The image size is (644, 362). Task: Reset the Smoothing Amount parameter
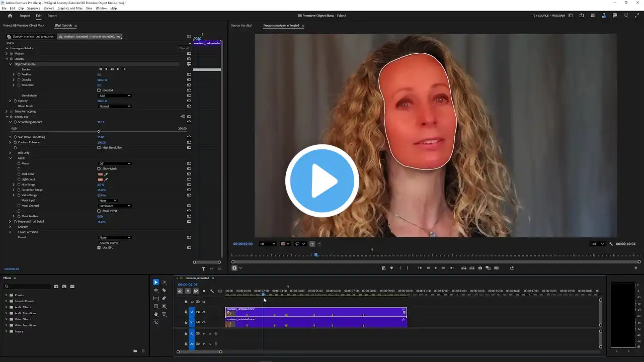pos(189,122)
